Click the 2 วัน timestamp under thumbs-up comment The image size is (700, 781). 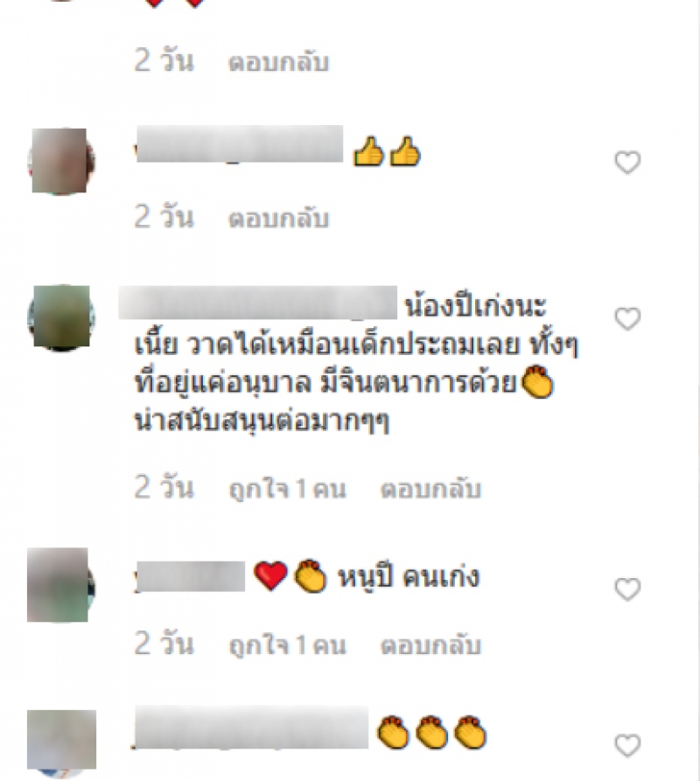click(164, 218)
